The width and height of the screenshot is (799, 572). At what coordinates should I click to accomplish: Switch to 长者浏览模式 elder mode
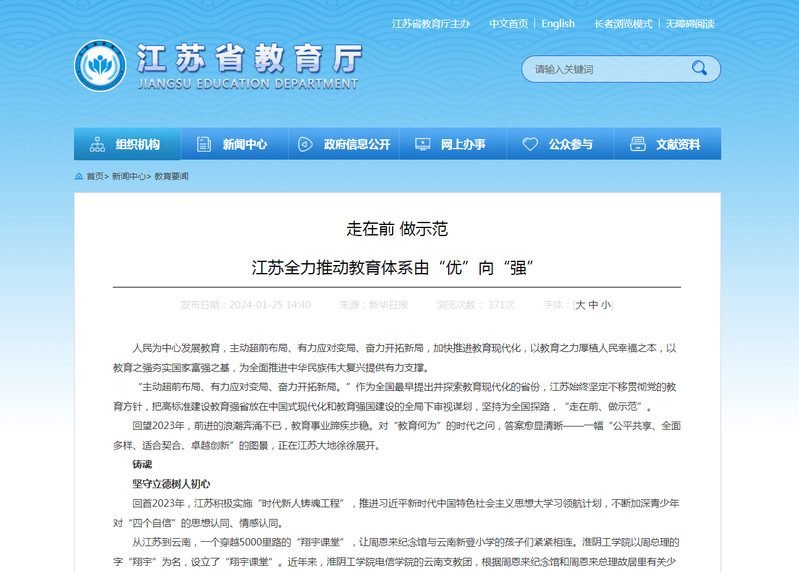[622, 24]
